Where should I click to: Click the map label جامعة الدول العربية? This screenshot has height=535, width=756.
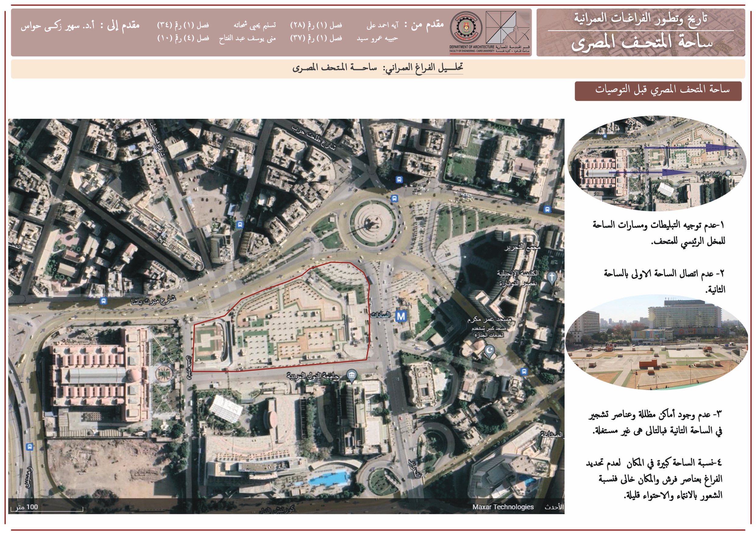(x=313, y=376)
